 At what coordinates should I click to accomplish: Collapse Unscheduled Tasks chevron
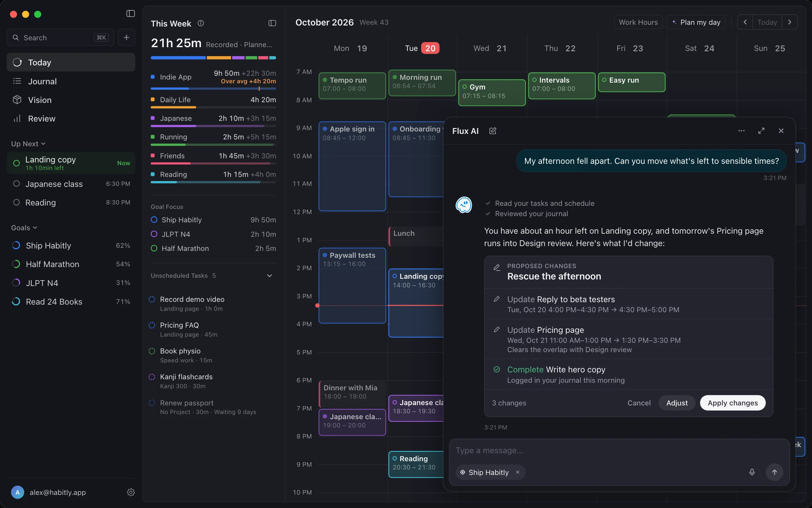point(270,276)
